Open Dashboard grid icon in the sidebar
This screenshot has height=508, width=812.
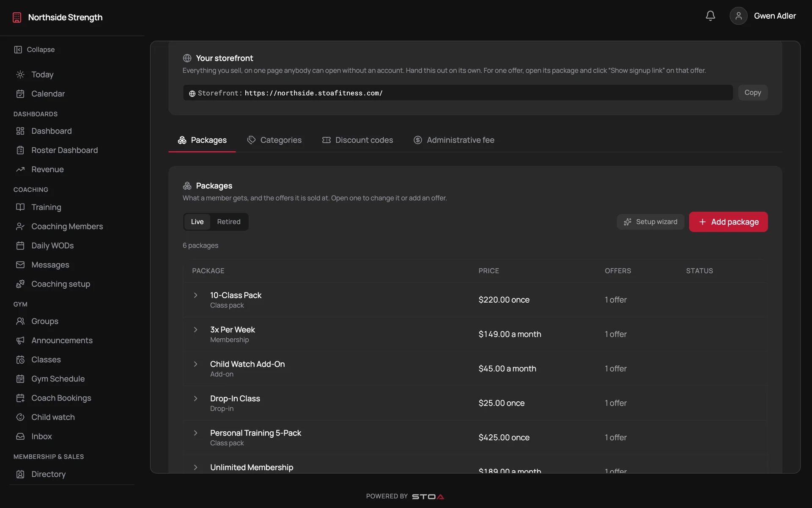(20, 131)
